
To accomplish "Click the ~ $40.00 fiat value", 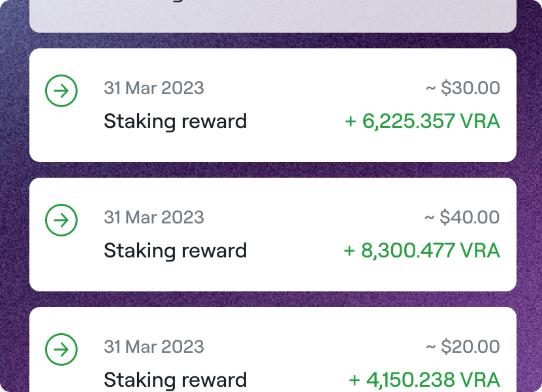I will pos(462,218).
